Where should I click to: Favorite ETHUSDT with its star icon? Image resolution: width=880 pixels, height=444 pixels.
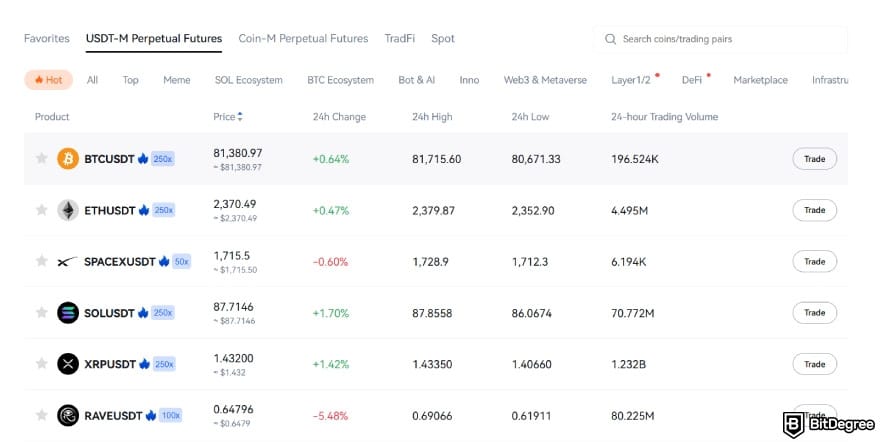[x=42, y=210]
